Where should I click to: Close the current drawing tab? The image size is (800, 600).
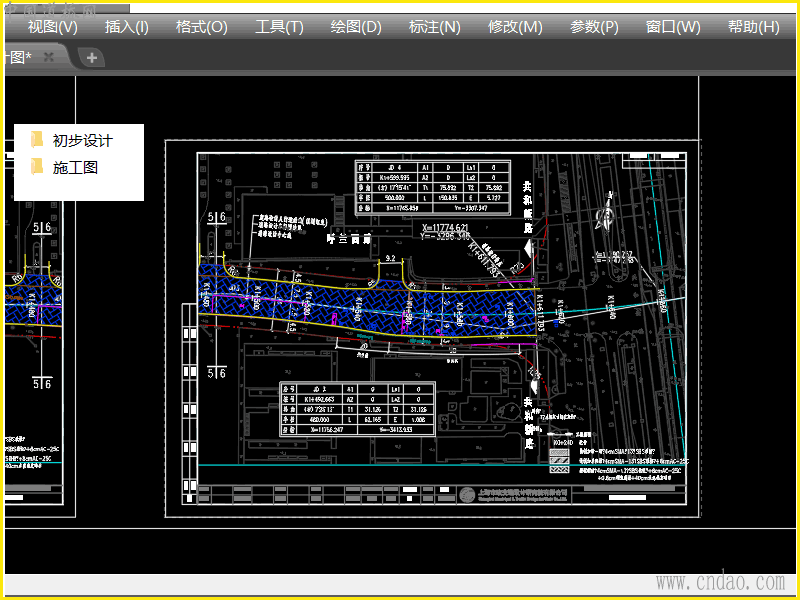(48, 57)
